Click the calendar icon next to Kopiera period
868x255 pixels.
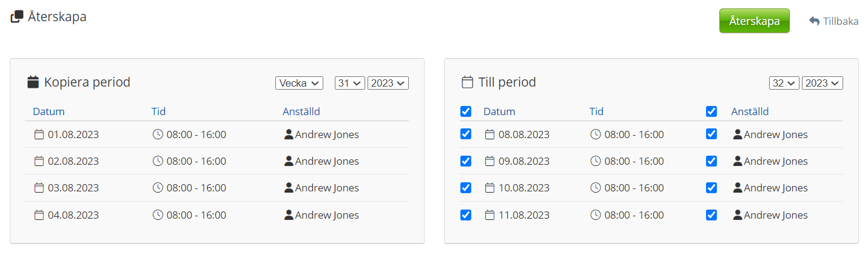click(33, 82)
